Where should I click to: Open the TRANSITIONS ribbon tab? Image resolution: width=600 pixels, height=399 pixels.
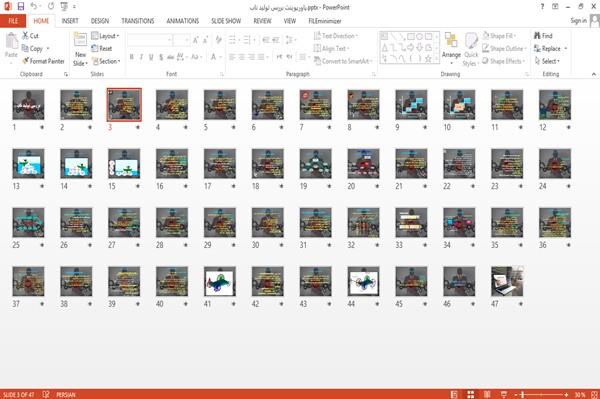(x=138, y=21)
